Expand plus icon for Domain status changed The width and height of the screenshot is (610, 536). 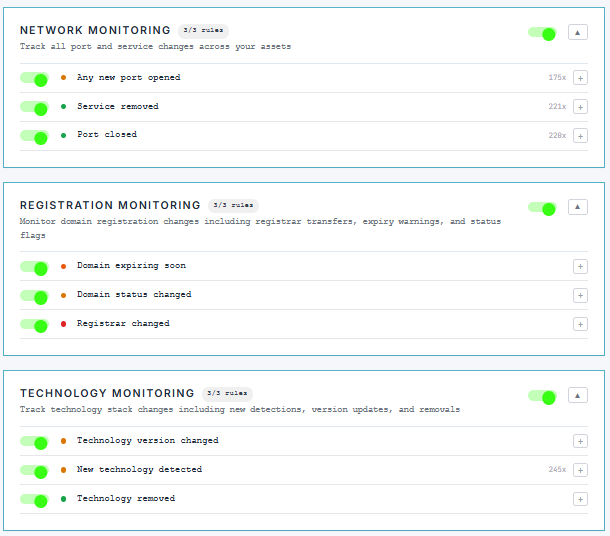580,296
